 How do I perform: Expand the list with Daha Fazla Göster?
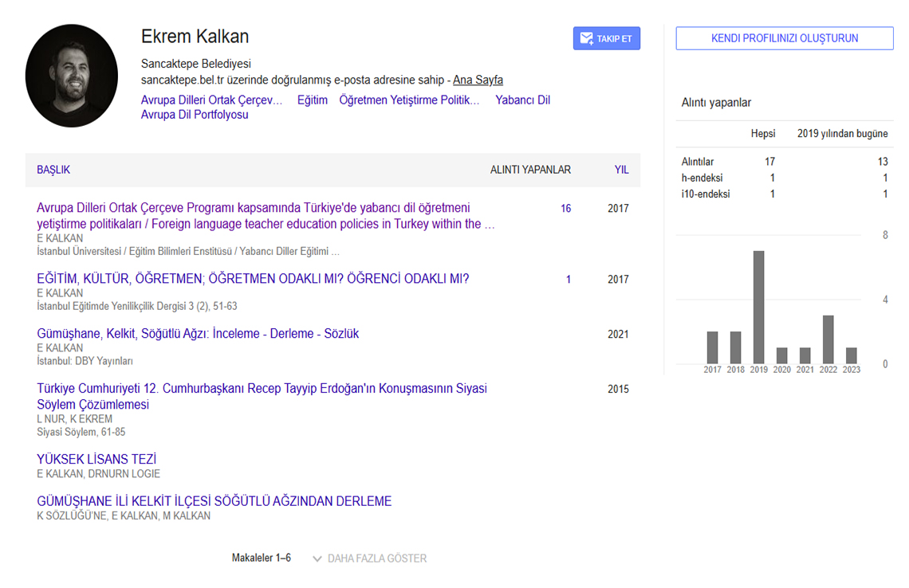(x=376, y=559)
